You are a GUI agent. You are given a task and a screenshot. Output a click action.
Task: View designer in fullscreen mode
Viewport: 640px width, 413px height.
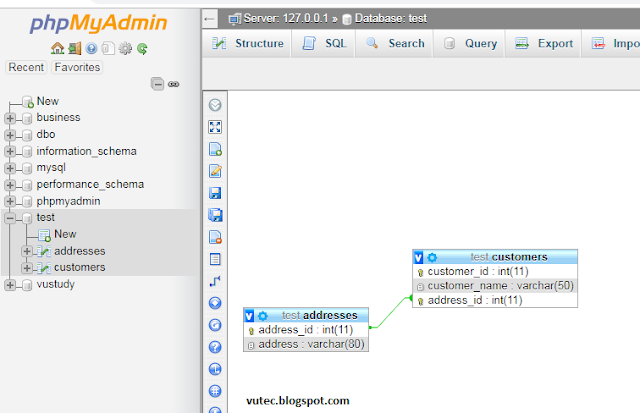[x=215, y=127]
